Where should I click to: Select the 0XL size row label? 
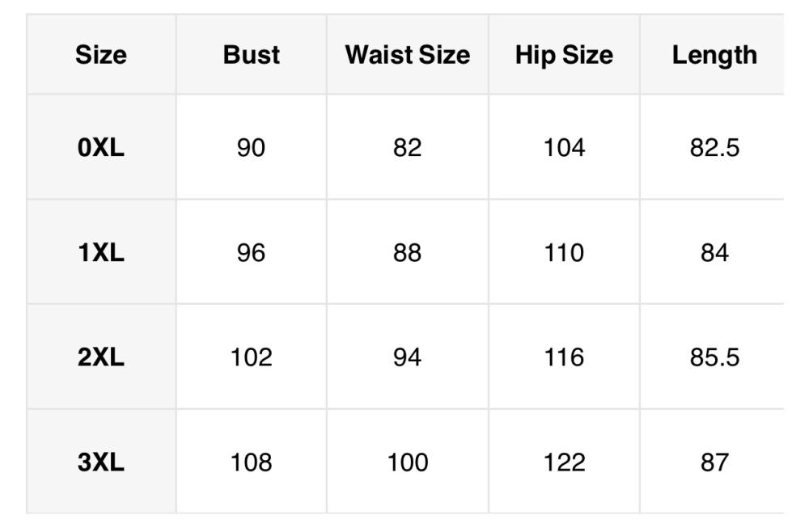tap(101, 147)
